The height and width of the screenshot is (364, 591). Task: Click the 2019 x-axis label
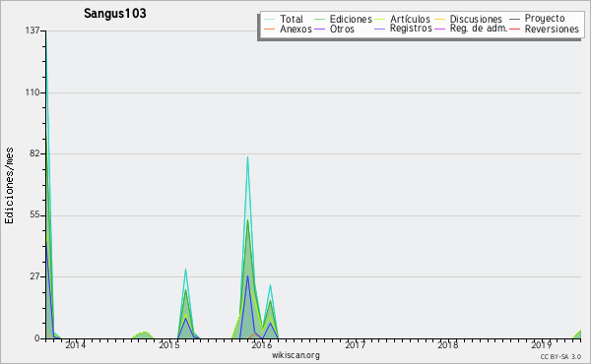541,344
